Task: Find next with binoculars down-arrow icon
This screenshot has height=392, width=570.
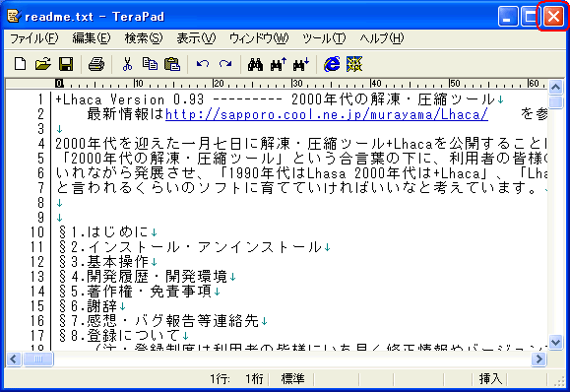Action: click(x=301, y=64)
